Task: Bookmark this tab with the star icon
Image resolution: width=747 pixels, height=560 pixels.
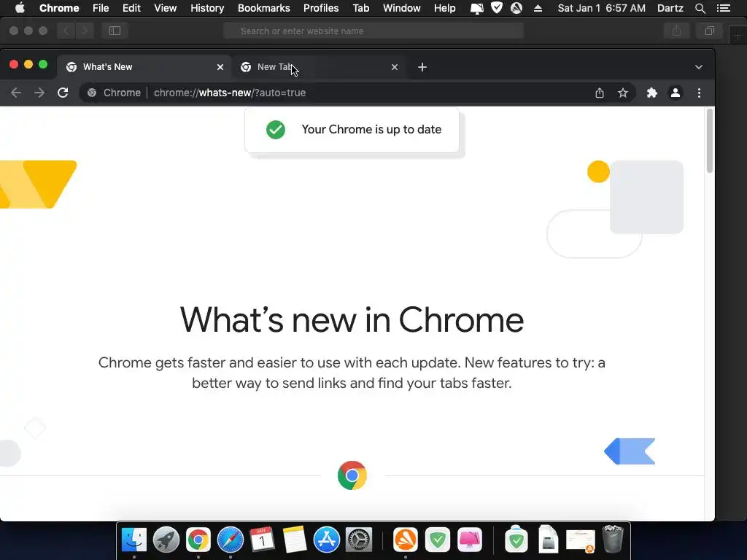Action: coord(623,93)
